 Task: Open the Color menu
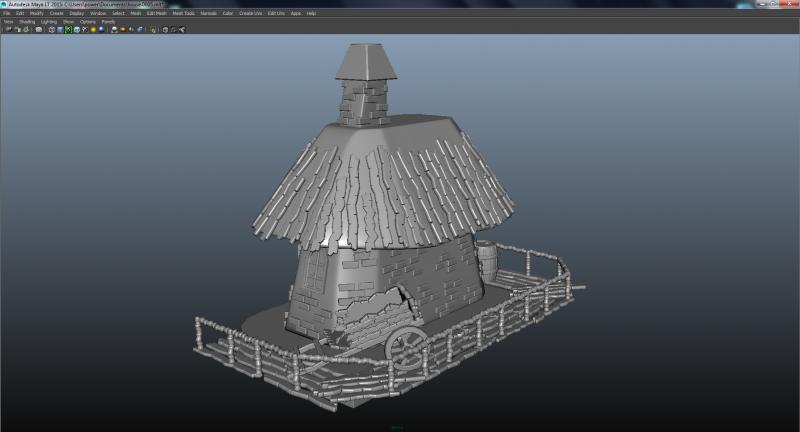pyautogui.click(x=228, y=13)
